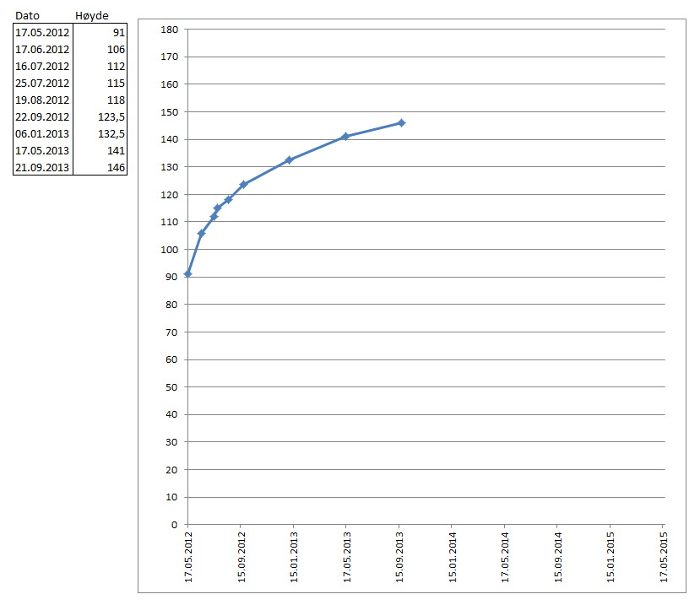Click the last chart data point at 146
This screenshot has width=700, height=605.
[x=401, y=122]
